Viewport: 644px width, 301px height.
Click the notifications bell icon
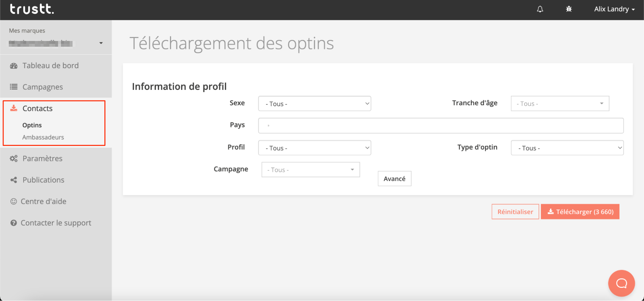pyautogui.click(x=540, y=9)
